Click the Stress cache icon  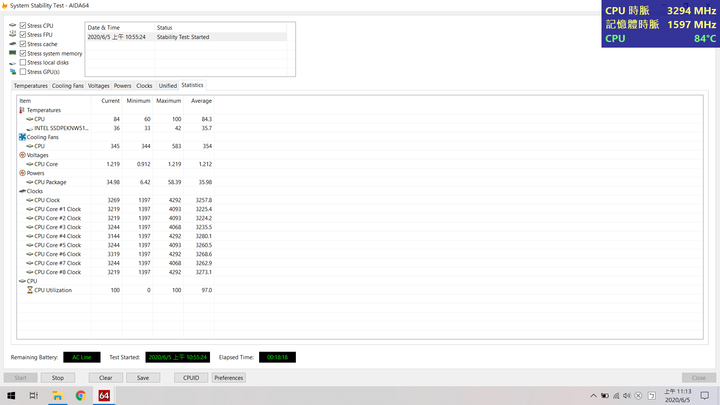point(12,44)
